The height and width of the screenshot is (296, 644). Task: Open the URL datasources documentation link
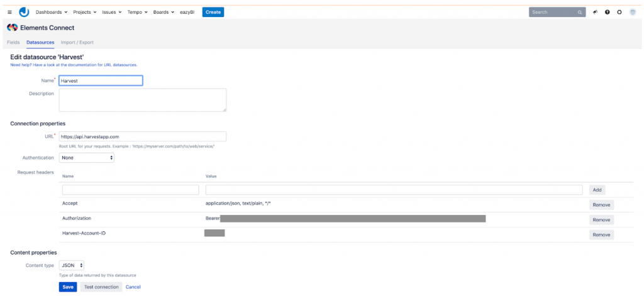(74, 65)
